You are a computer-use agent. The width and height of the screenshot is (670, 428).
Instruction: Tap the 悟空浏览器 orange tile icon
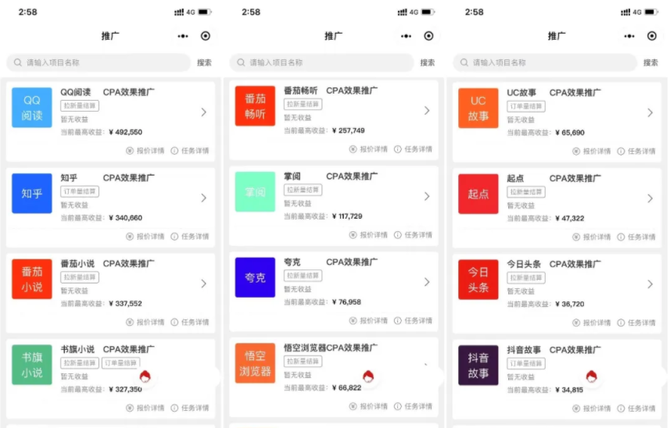(x=255, y=363)
